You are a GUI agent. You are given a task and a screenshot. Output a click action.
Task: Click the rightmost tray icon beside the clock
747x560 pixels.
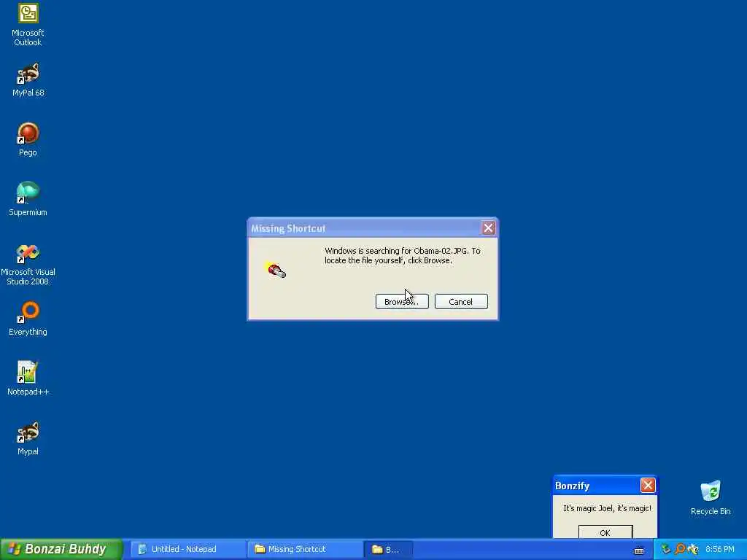click(693, 549)
